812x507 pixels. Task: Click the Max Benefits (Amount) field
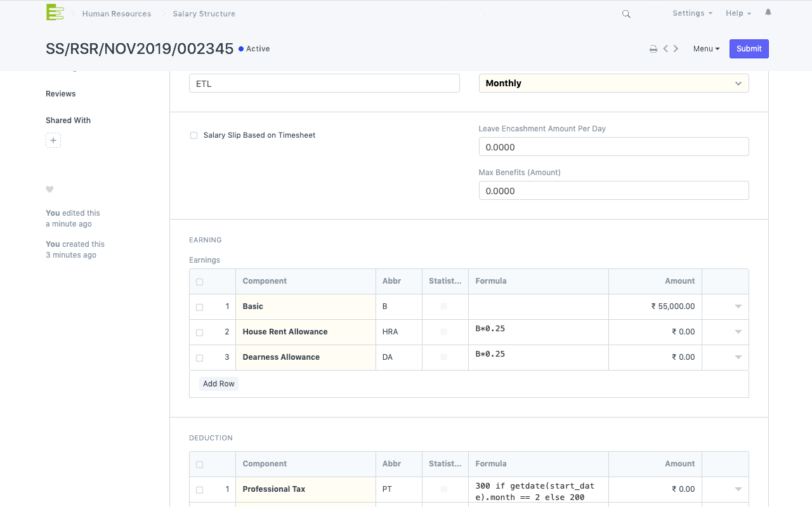[x=613, y=190]
